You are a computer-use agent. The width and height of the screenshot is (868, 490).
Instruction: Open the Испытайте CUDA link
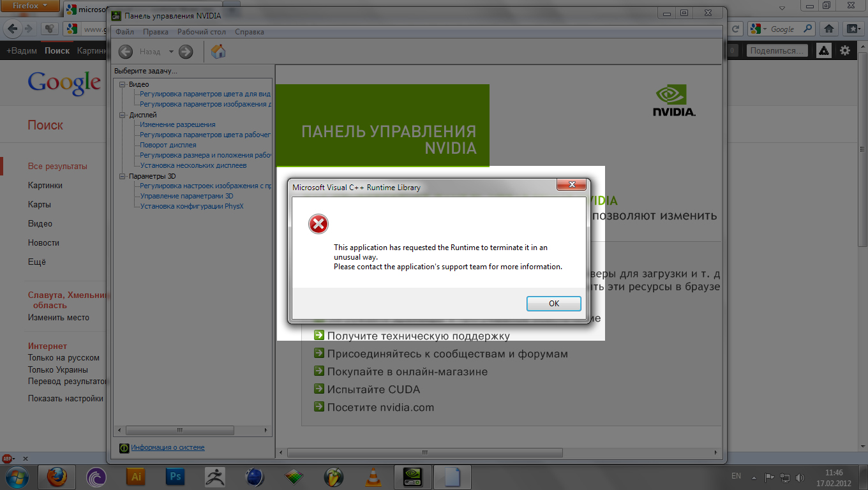pos(373,389)
